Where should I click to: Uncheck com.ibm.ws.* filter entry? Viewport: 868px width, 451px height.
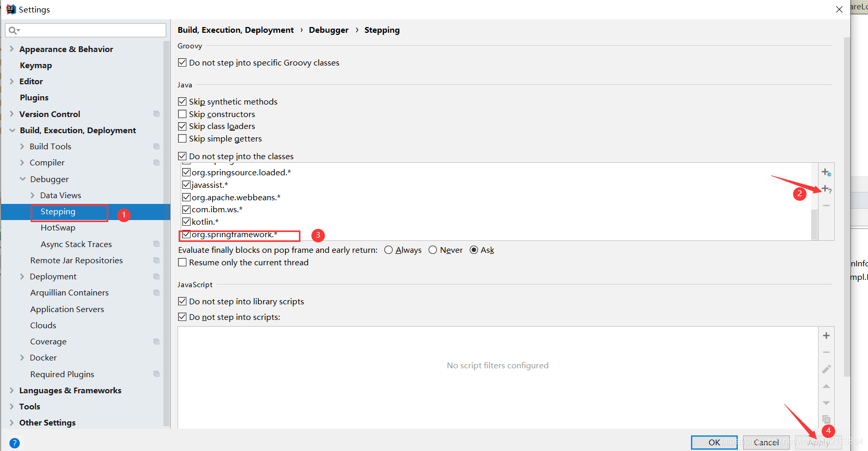pos(186,209)
